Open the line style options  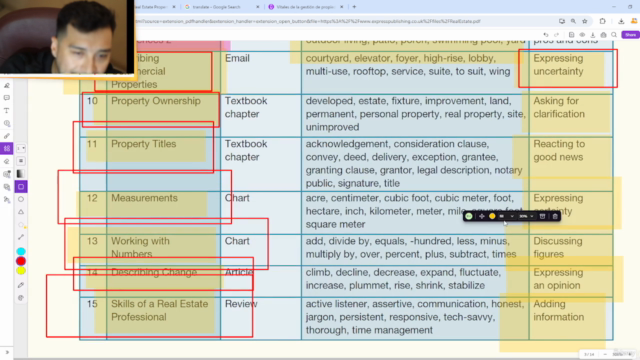click(21, 161)
